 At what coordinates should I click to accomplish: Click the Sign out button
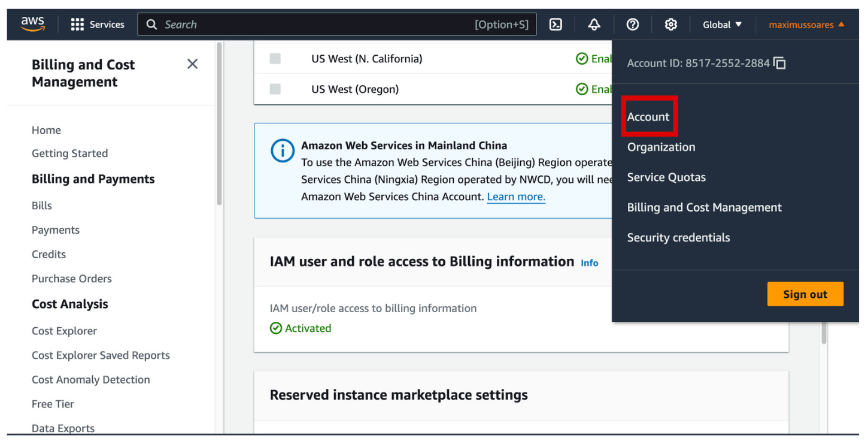coord(805,294)
